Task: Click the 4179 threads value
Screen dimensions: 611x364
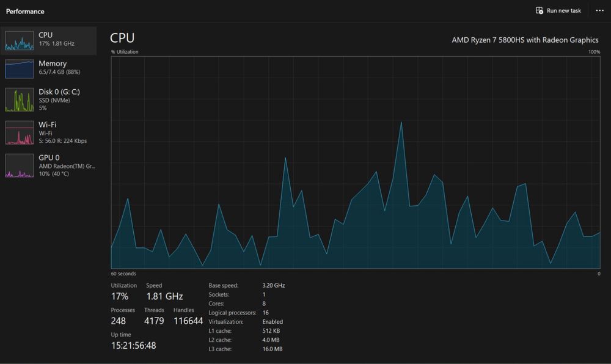Action: click(x=154, y=321)
